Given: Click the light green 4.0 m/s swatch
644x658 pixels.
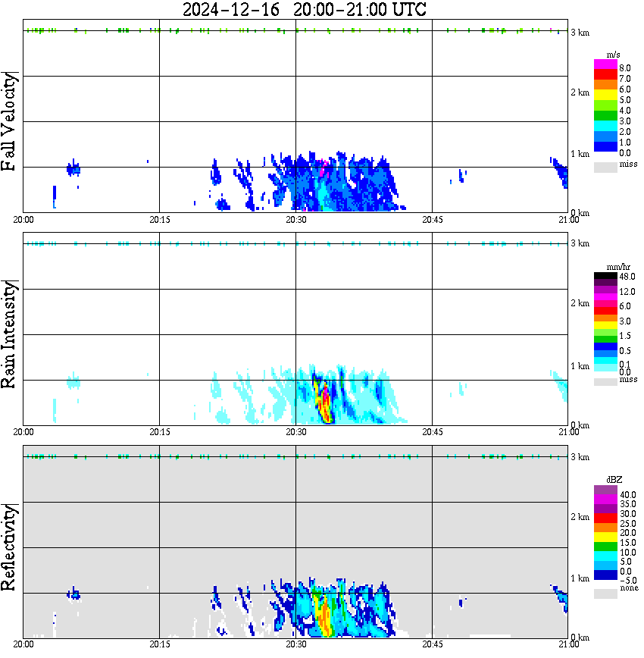Looking at the screenshot, I should pos(605,105).
